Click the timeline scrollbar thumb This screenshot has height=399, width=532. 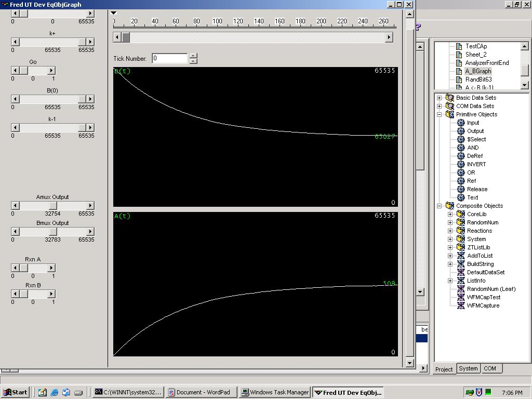coord(126,37)
